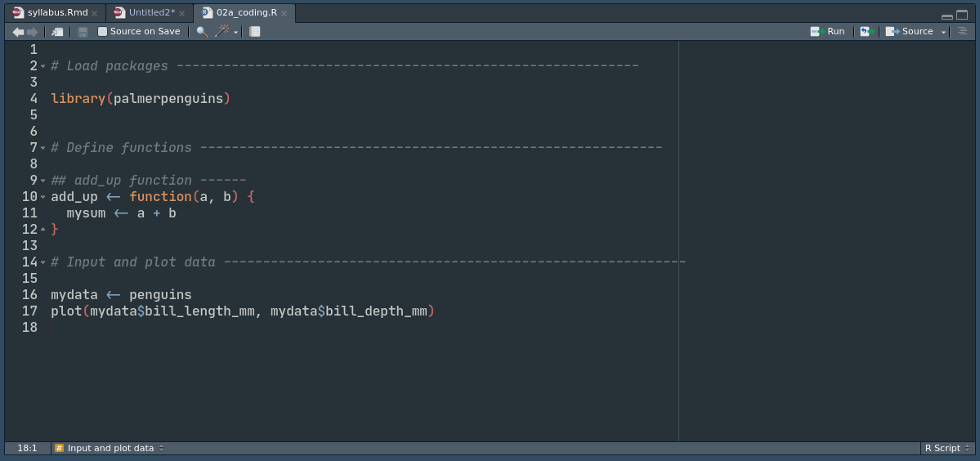Show the document outline
Viewport: 980px width, 461px height.
click(x=962, y=31)
